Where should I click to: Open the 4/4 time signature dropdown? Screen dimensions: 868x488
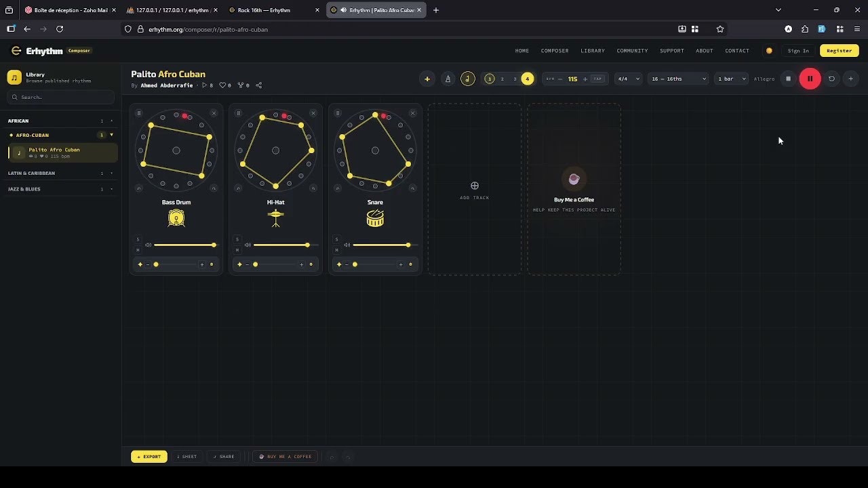point(629,79)
